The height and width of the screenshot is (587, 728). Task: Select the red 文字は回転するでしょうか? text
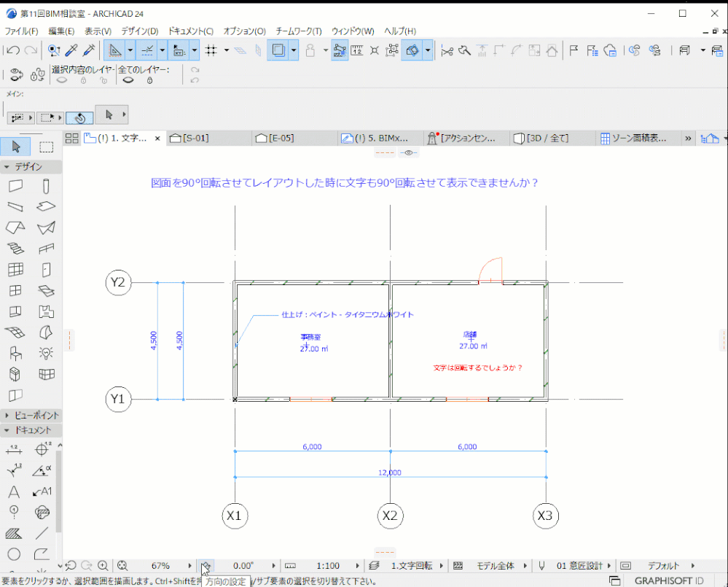478,368
